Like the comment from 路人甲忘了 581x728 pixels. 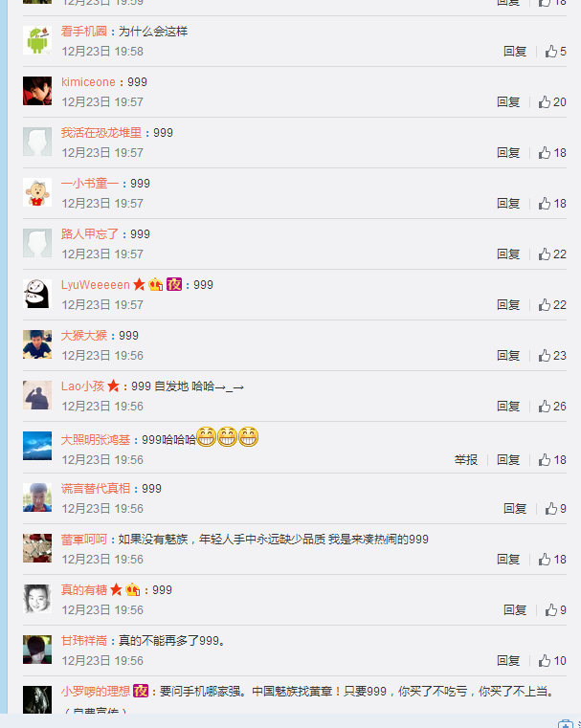pos(552,254)
